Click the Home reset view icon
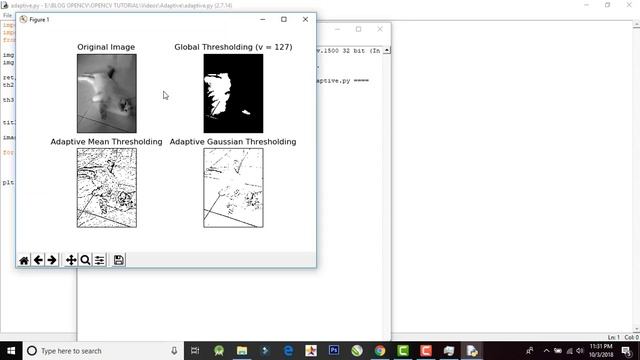The width and height of the screenshot is (640, 360). click(24, 260)
